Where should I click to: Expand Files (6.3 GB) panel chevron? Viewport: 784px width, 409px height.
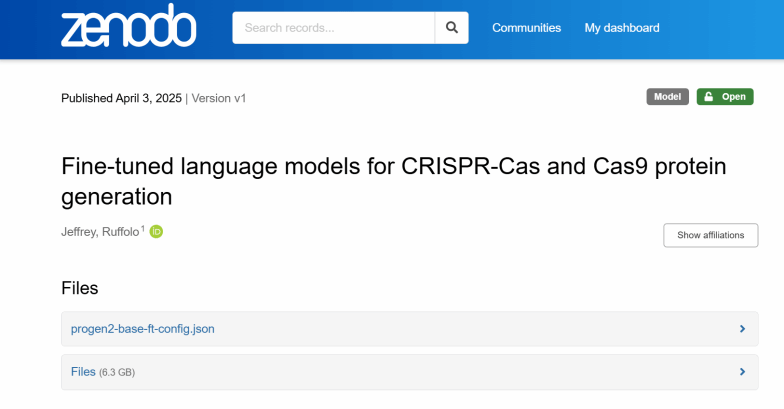742,372
